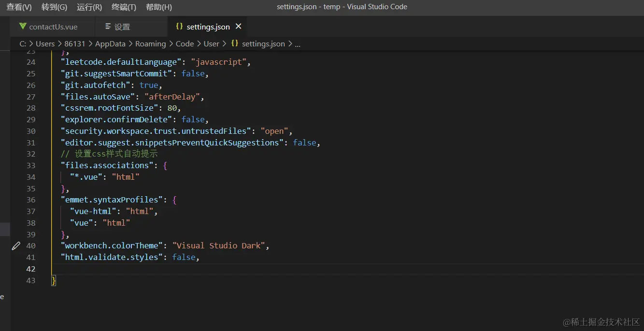Viewport: 644px width, 331px height.
Task: Click line number 42 in the gutter
Action: coord(31,269)
